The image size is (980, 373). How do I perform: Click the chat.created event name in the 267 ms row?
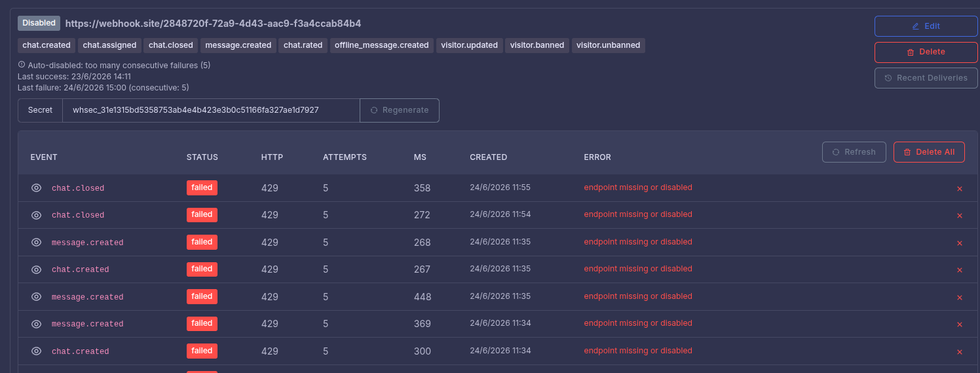pos(81,269)
